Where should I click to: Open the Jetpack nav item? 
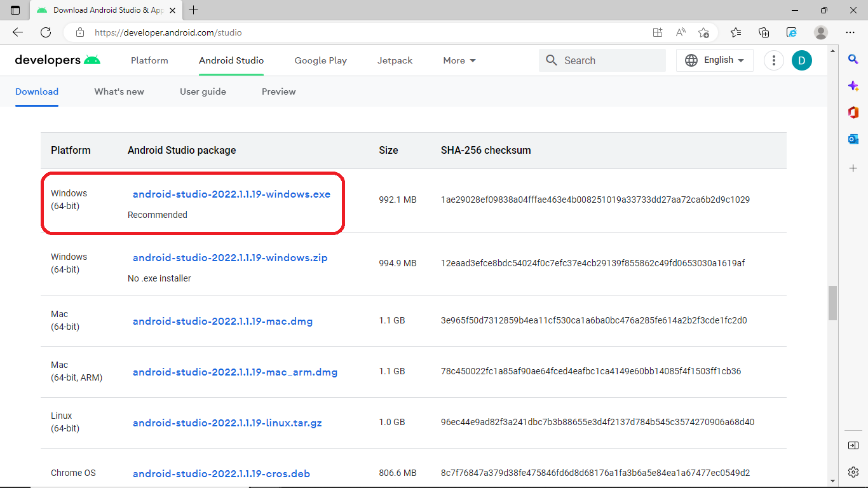(395, 60)
